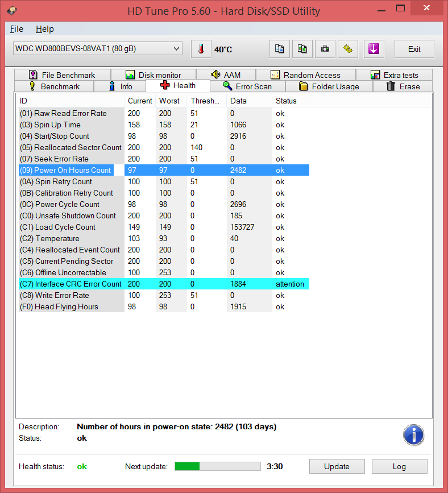Open the drive selection dropdown
Viewport: 448px width, 493px height.
point(97,48)
